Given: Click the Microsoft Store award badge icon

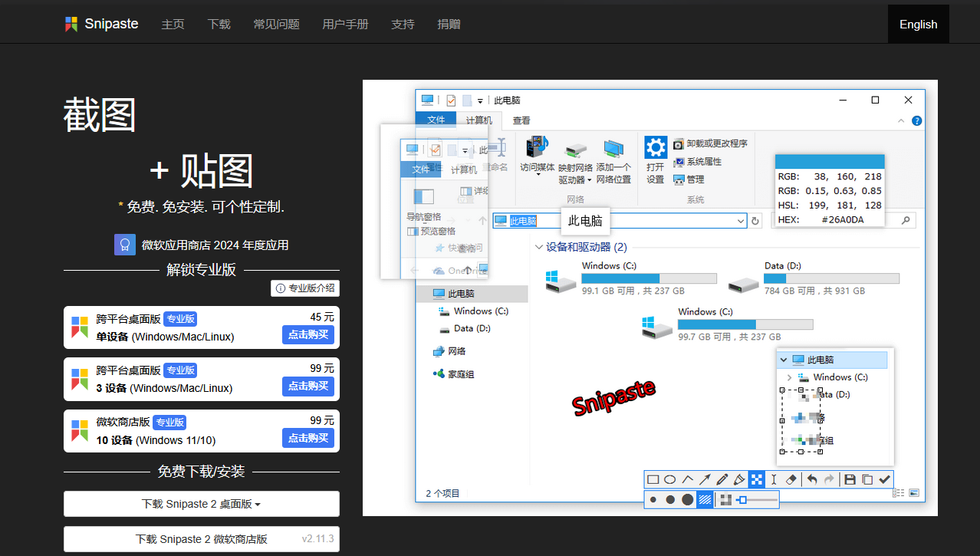Looking at the screenshot, I should (x=125, y=245).
